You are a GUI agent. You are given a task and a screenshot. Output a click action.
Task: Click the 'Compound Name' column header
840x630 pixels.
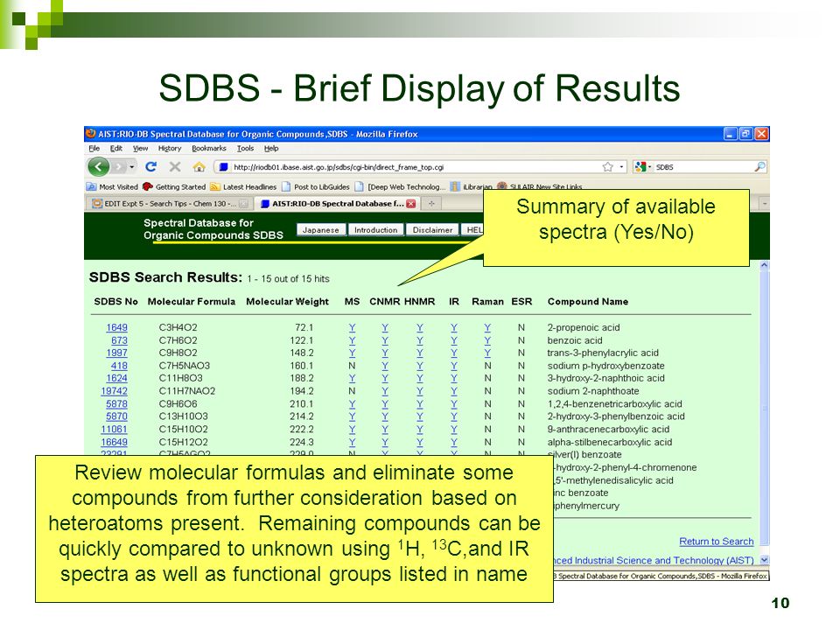pyautogui.click(x=588, y=302)
